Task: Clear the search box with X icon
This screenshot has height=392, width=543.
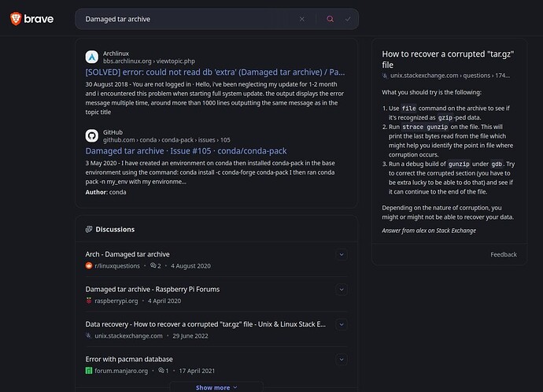Action: pos(302,19)
